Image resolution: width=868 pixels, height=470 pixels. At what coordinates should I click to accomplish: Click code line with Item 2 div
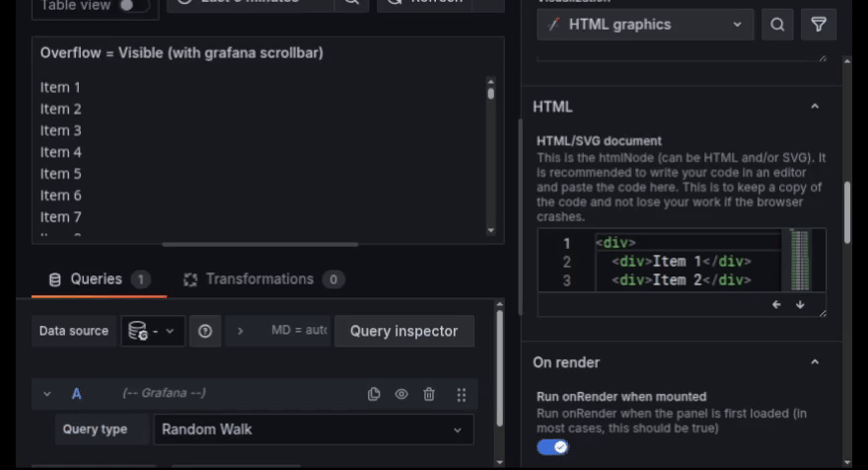point(682,279)
